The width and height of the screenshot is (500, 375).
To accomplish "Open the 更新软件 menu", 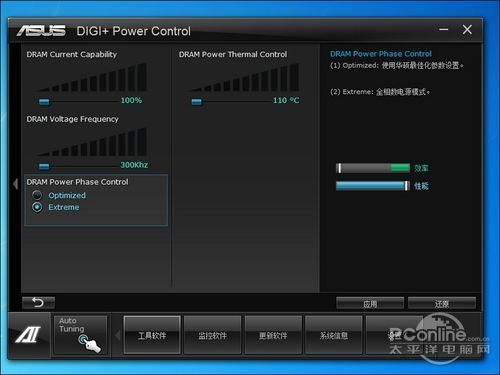I will (273, 335).
